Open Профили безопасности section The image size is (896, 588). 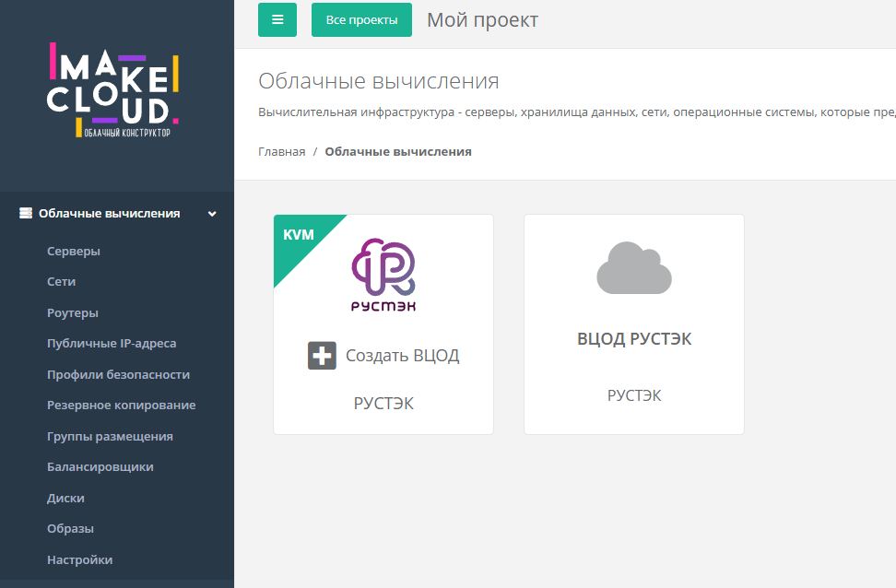(118, 374)
